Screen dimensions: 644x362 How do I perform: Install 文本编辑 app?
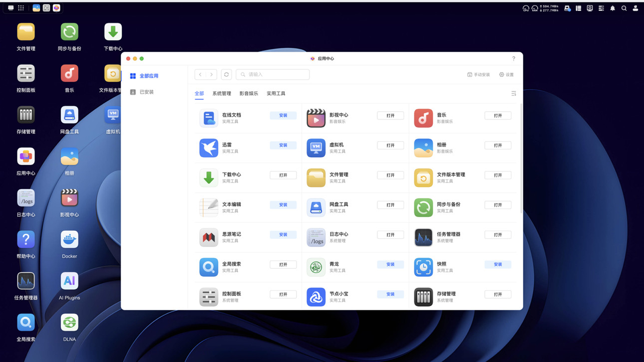283,205
